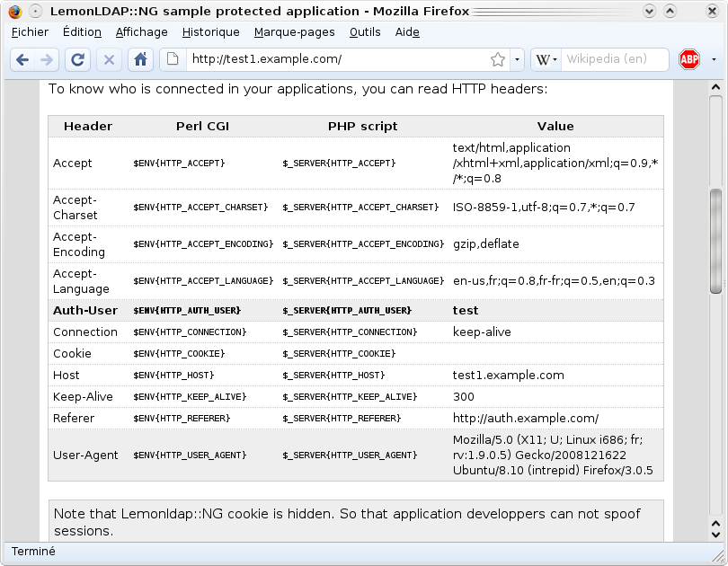Image resolution: width=728 pixels, height=566 pixels.
Task: Click the Header column heading
Action: click(88, 126)
